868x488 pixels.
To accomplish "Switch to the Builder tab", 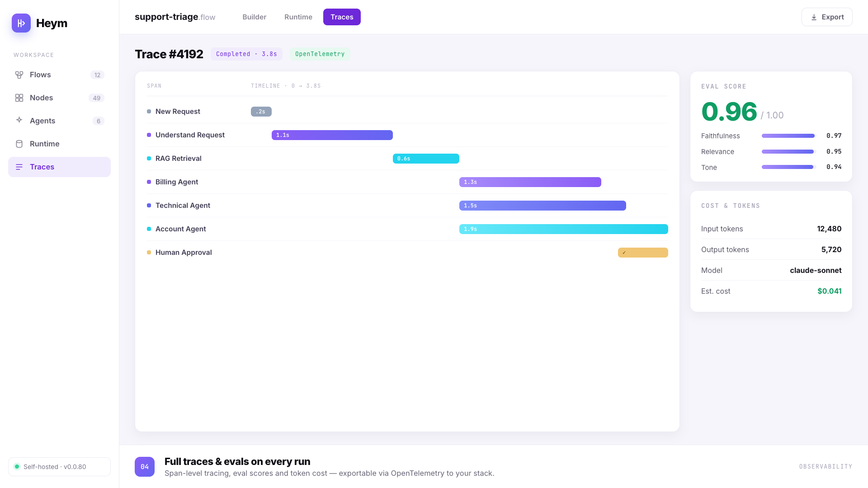I will tap(254, 17).
